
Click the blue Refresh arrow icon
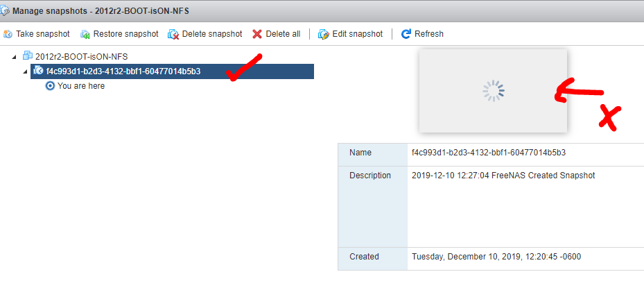pos(406,34)
